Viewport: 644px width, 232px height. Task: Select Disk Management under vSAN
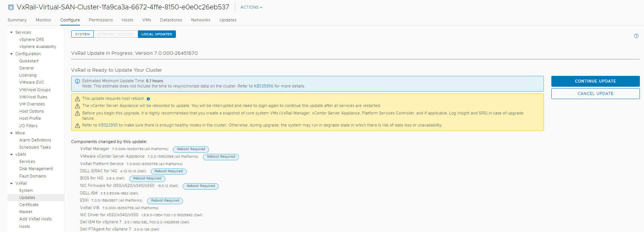[x=36, y=169]
